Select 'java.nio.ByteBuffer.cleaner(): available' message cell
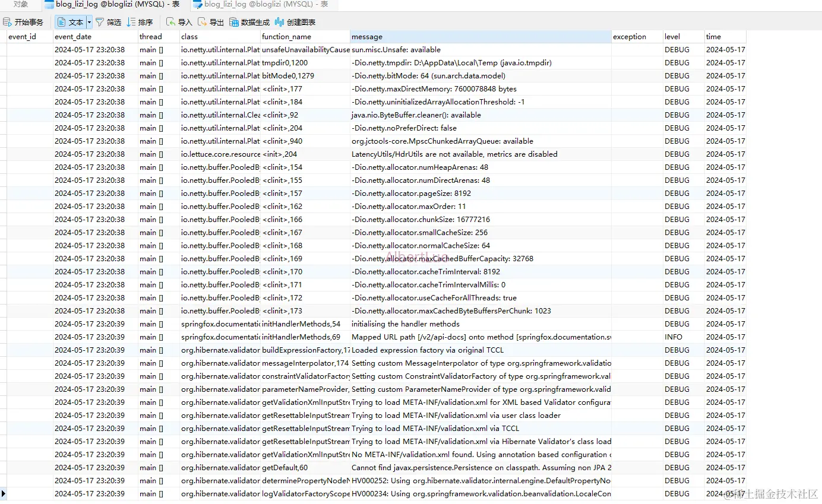The image size is (822, 504). 480,115
